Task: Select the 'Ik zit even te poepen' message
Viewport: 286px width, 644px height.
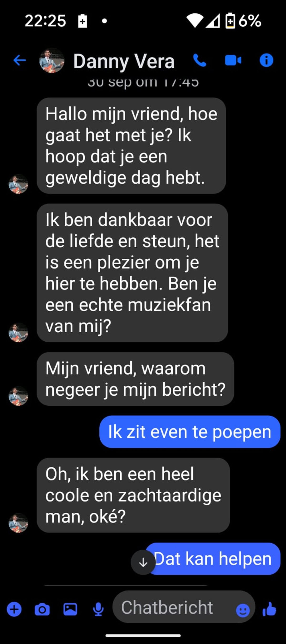Action: click(x=190, y=432)
